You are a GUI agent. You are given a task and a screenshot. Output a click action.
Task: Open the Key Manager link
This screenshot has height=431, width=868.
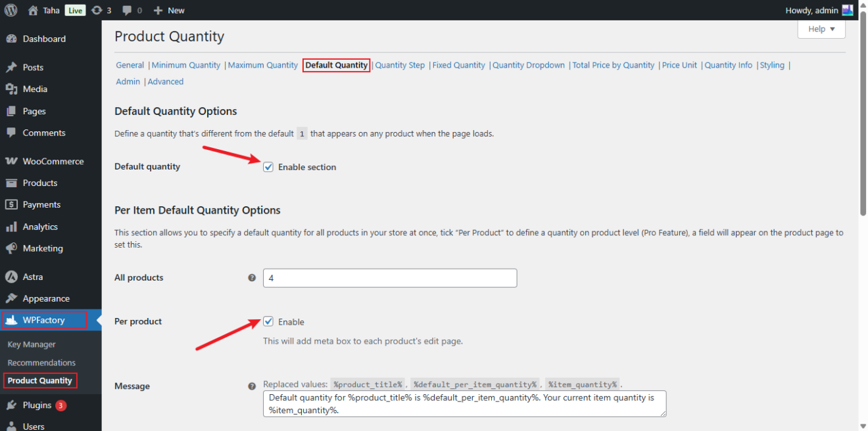31,344
